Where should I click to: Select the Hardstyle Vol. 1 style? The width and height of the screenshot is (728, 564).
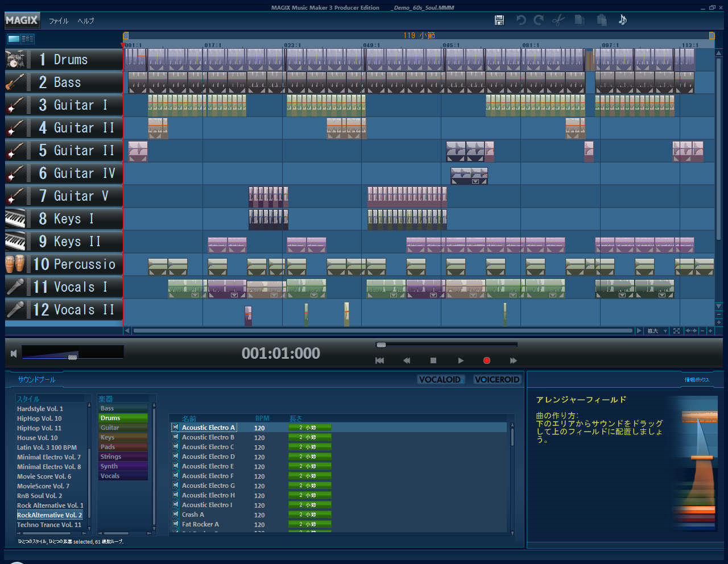tap(40, 409)
